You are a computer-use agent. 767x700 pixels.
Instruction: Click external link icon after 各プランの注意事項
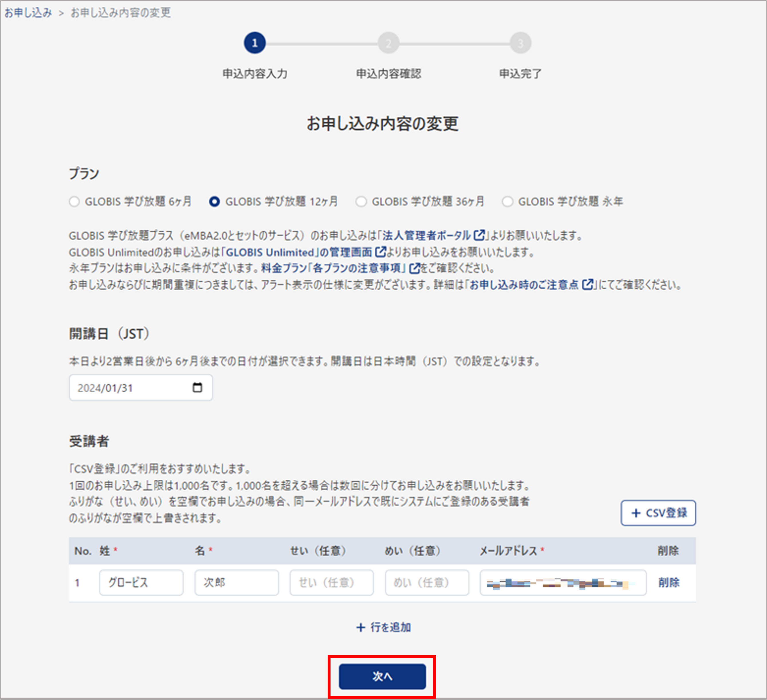[x=414, y=268]
